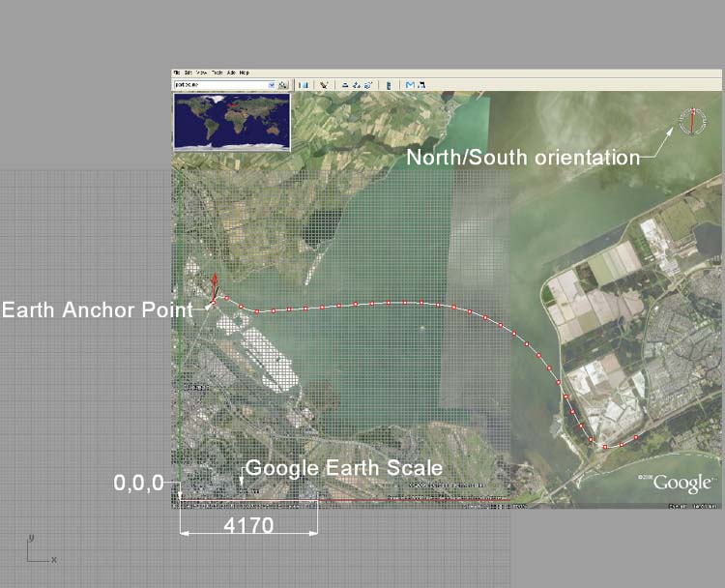Select the placemark pin tool icon
The width and height of the screenshot is (725, 588).
(x=324, y=85)
